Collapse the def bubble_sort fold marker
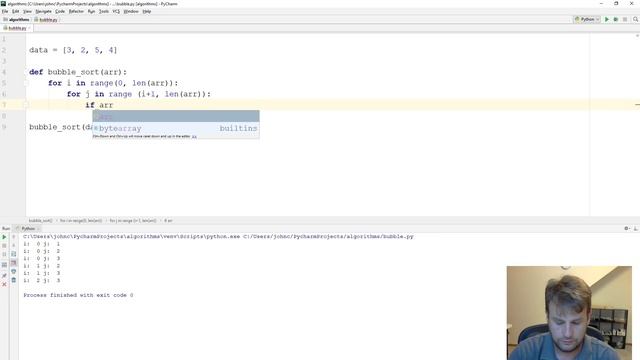 tap(26, 72)
